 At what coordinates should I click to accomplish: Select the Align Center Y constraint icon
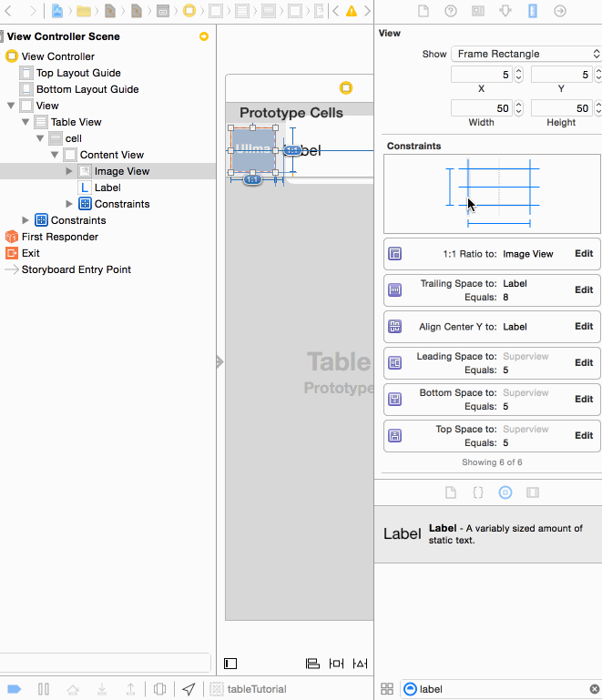[394, 327]
